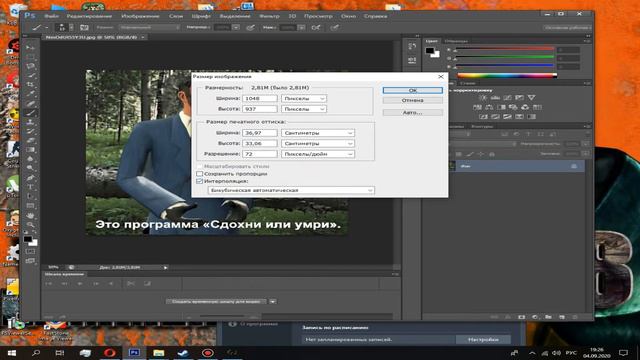Viewport: 640px width, 360px height.
Task: Click the Авто... button
Action: point(413,113)
